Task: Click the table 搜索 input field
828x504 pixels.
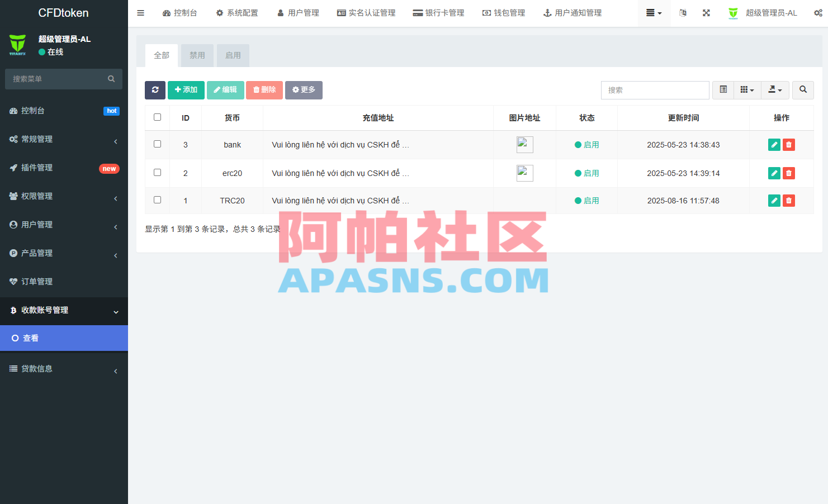Action: tap(655, 90)
